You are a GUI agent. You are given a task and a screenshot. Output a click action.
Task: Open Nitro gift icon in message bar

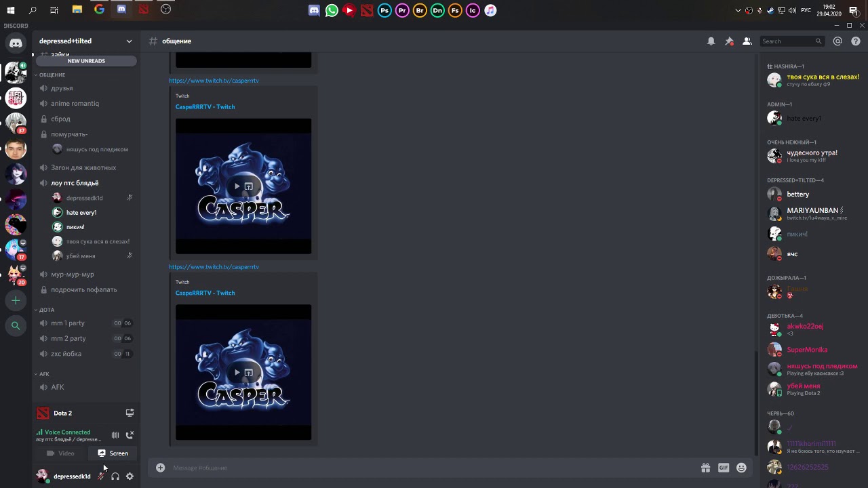(x=705, y=468)
